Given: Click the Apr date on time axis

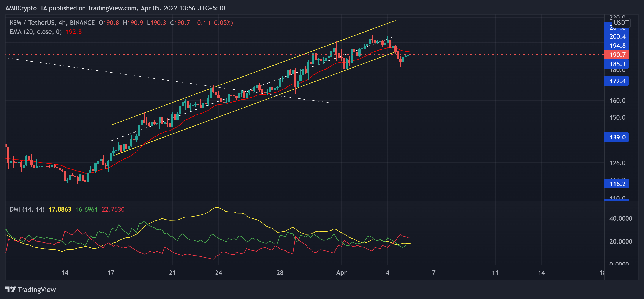Looking at the screenshot, I should (341, 273).
